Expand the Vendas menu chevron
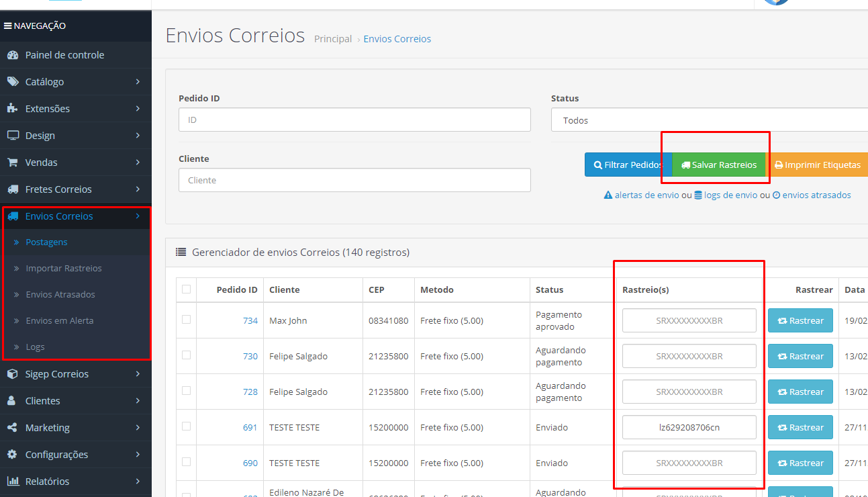Viewport: 868px width, 497px height. point(138,163)
